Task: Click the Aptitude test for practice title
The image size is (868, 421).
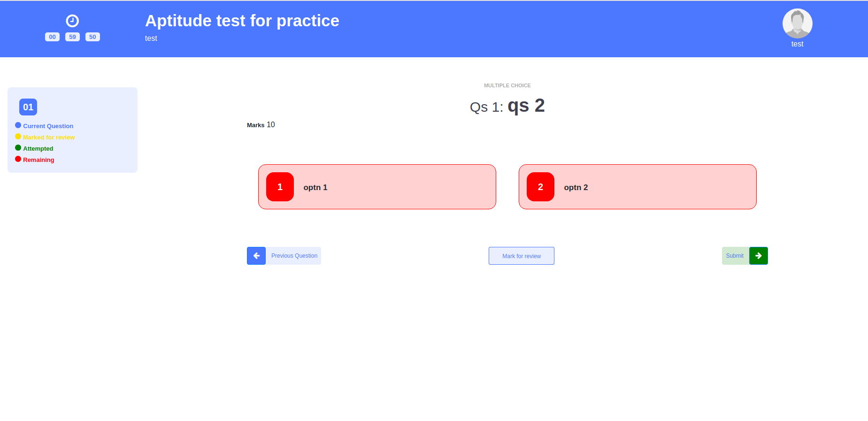Action: click(242, 21)
